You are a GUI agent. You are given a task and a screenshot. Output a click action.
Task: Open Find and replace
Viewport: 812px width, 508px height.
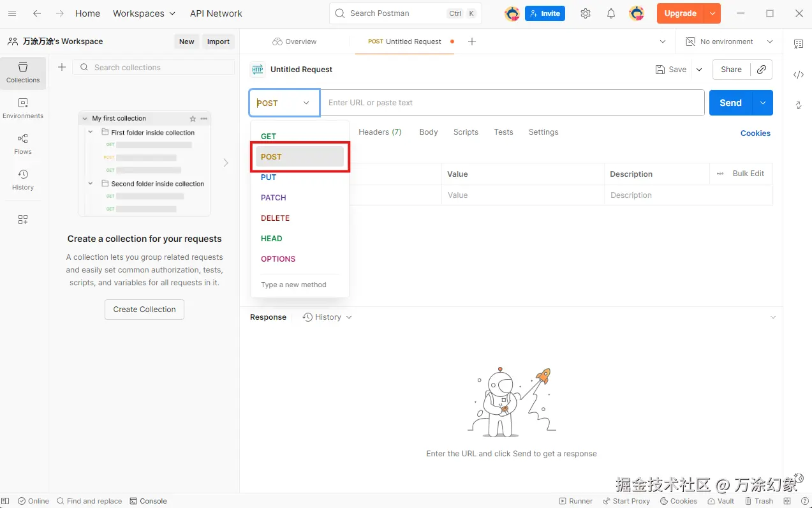click(x=89, y=501)
